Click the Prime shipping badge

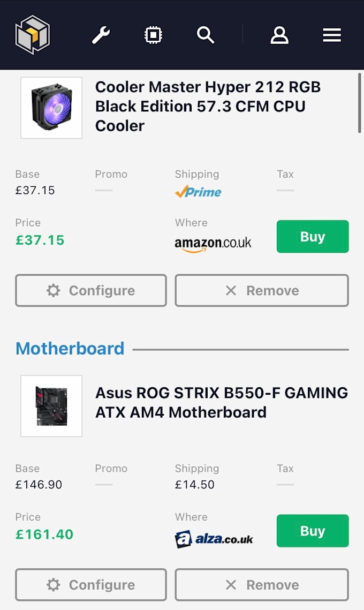click(x=199, y=191)
